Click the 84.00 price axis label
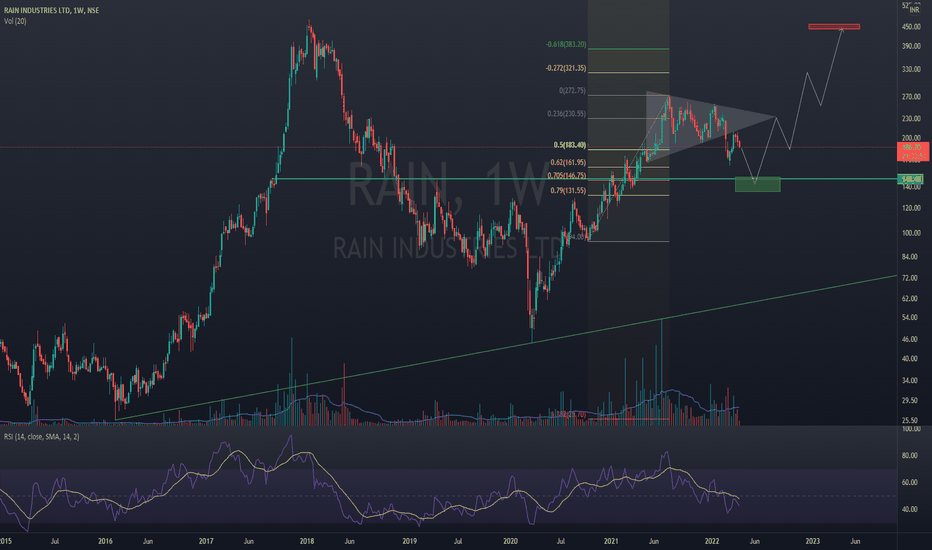 click(910, 257)
